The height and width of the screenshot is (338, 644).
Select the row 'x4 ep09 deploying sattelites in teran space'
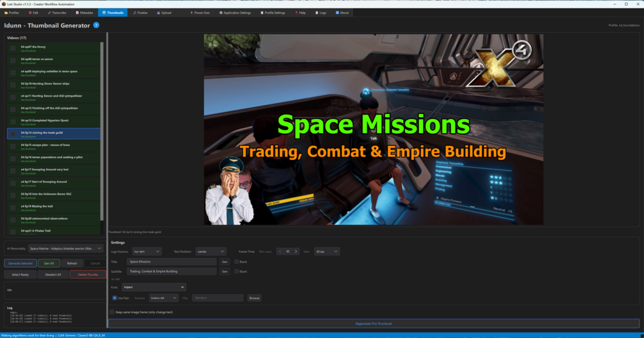point(53,72)
